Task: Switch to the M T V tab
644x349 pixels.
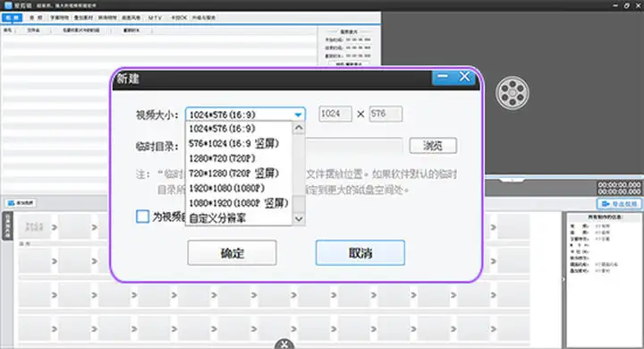Action: (x=155, y=18)
